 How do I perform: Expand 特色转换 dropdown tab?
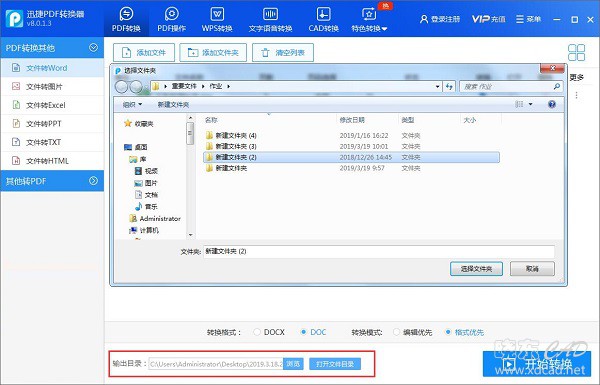tap(369, 19)
